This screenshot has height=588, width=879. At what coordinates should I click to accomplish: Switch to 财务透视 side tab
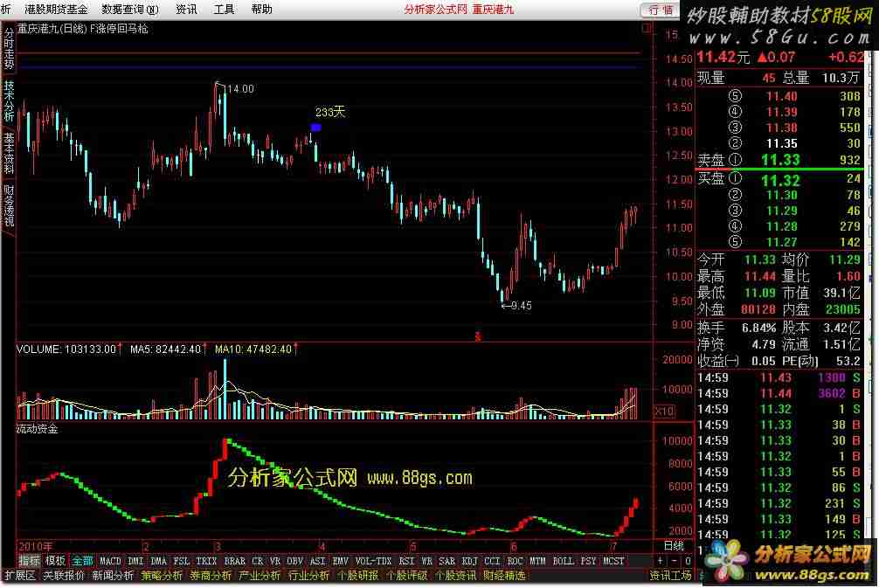[9, 205]
